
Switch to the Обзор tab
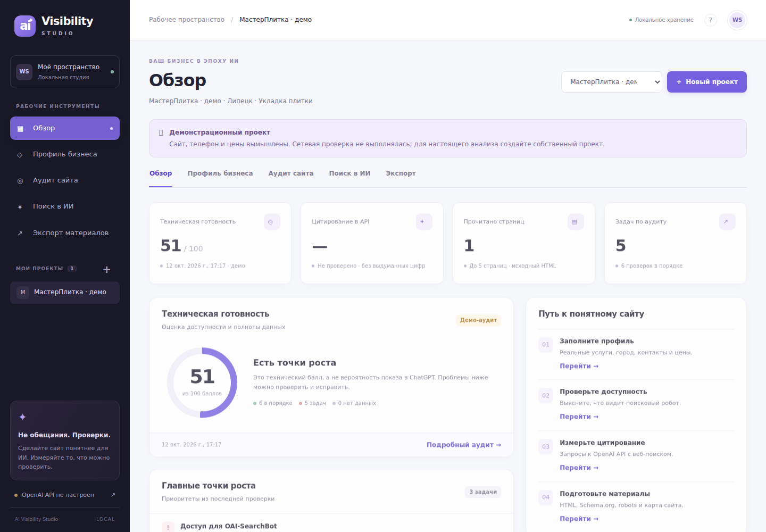(x=161, y=174)
